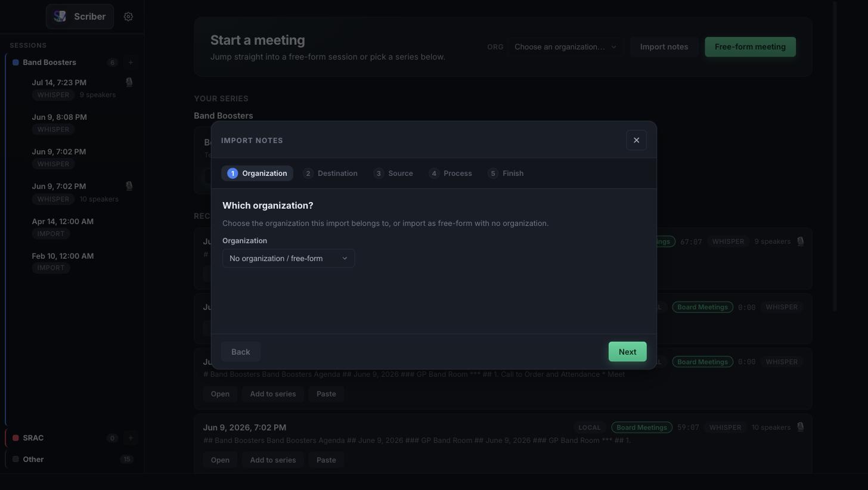Select the Process step
868x490 pixels.
[x=451, y=173]
